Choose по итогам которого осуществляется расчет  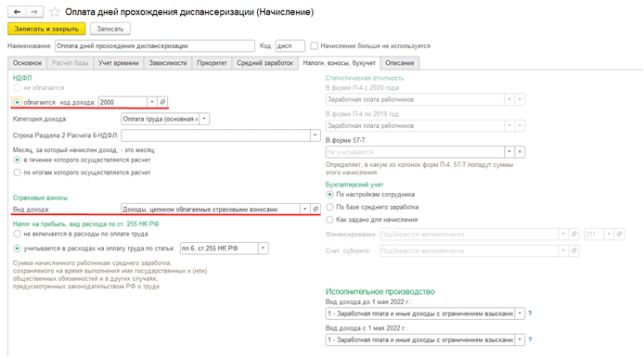click(17, 173)
